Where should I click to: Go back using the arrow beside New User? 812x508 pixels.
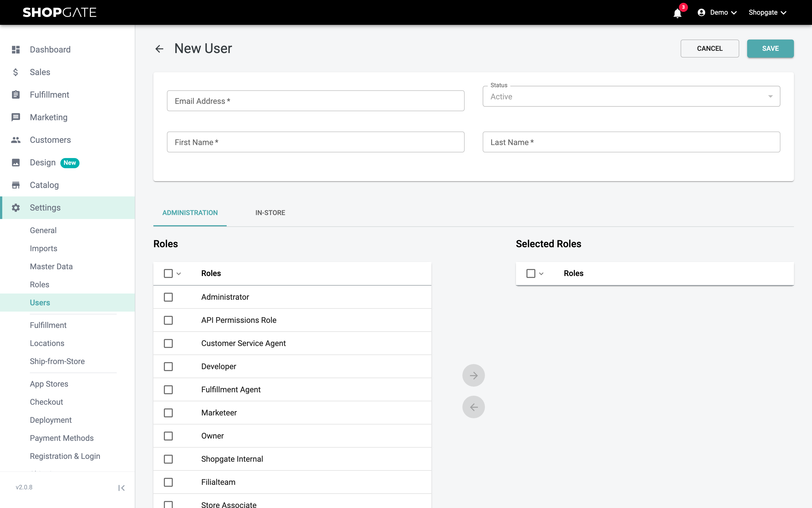tap(159, 49)
